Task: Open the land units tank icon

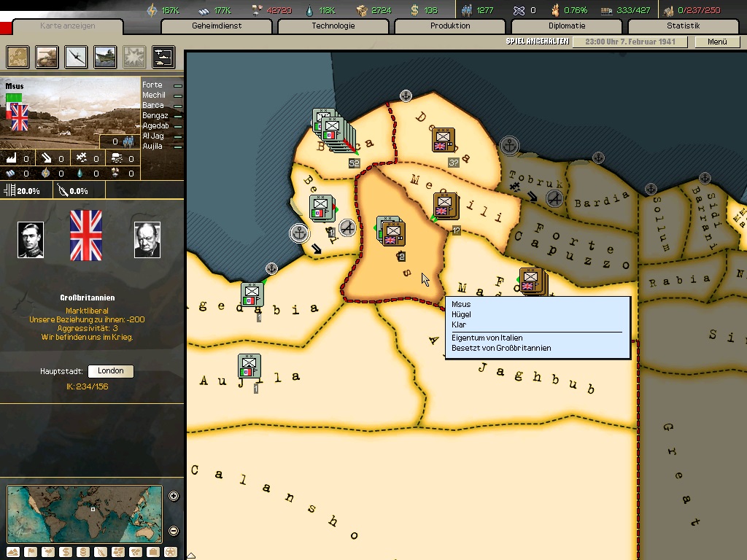Action: coord(47,57)
